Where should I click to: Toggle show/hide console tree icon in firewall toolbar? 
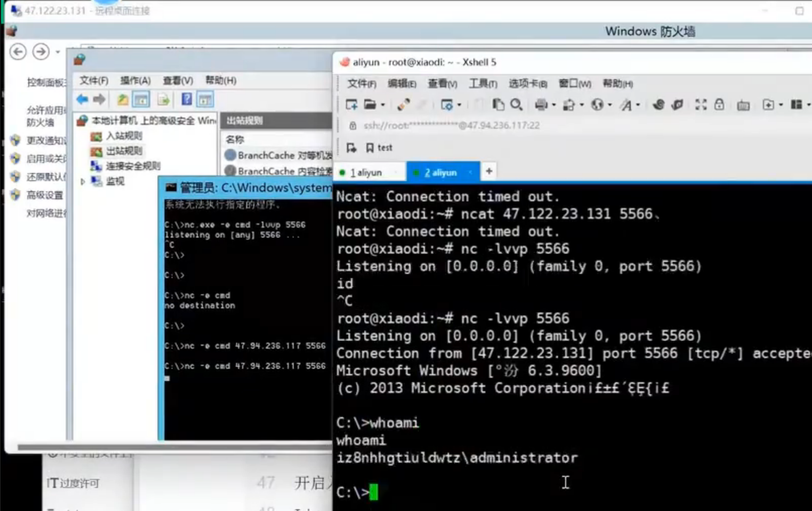tap(141, 99)
